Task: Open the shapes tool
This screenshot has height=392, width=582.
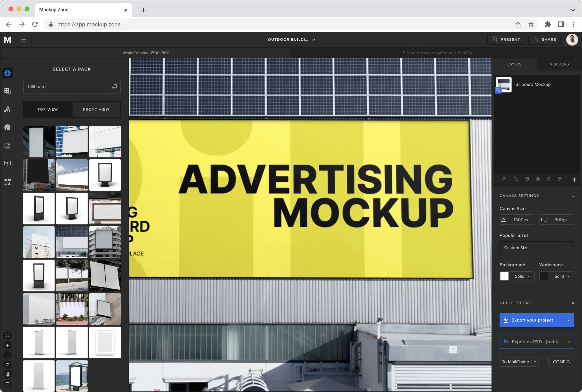Action: (x=7, y=127)
